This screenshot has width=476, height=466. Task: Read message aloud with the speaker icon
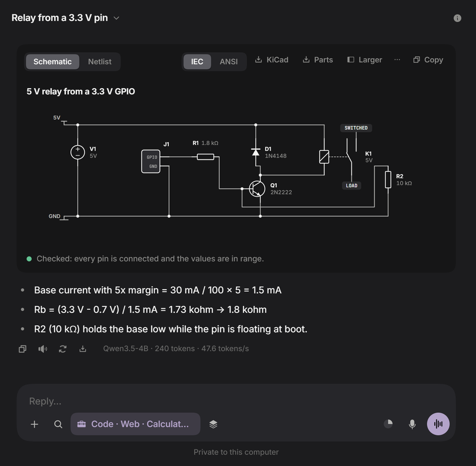(43, 349)
